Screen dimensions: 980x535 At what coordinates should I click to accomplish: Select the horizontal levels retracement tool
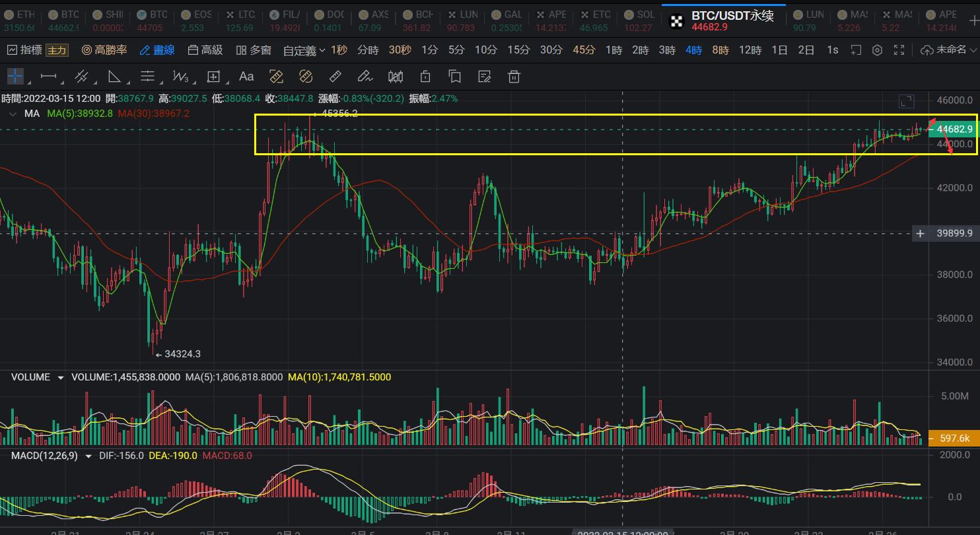pyautogui.click(x=147, y=77)
